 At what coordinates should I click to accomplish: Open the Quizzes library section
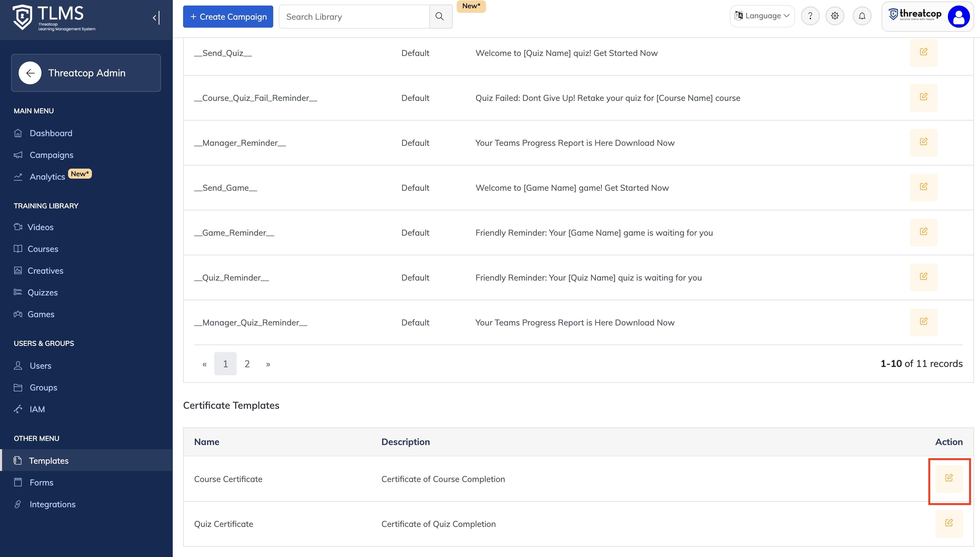tap(42, 292)
